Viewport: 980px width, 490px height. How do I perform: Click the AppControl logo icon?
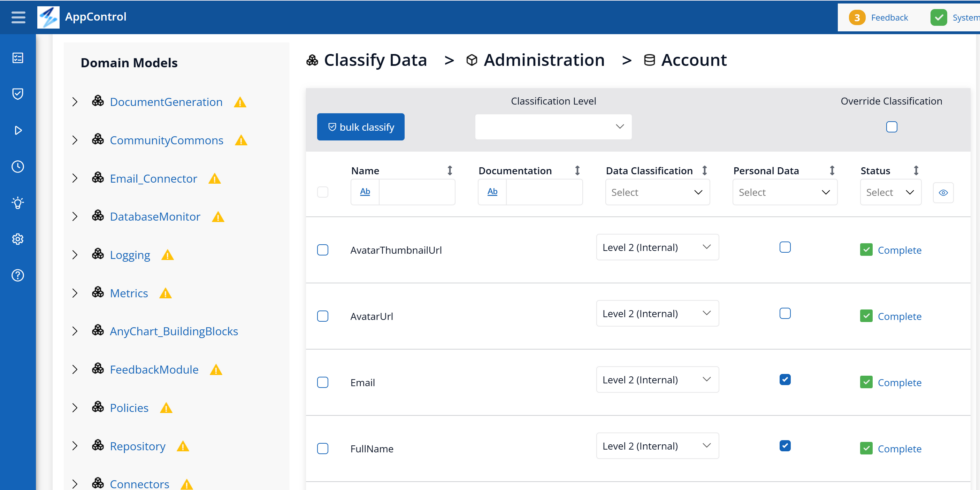[48, 17]
